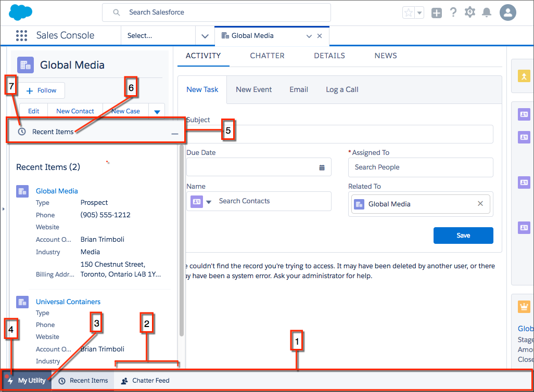
Task: Click the Help question mark icon
Action: pos(453,12)
